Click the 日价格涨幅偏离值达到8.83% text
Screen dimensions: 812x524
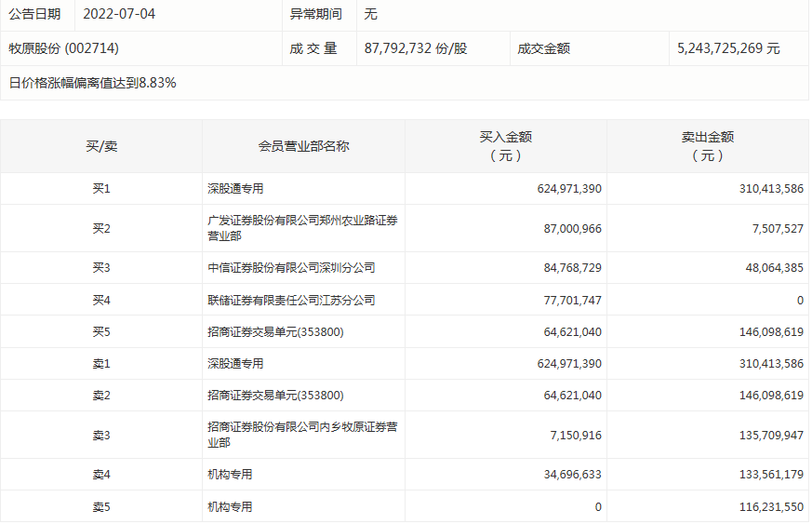[x=93, y=83]
